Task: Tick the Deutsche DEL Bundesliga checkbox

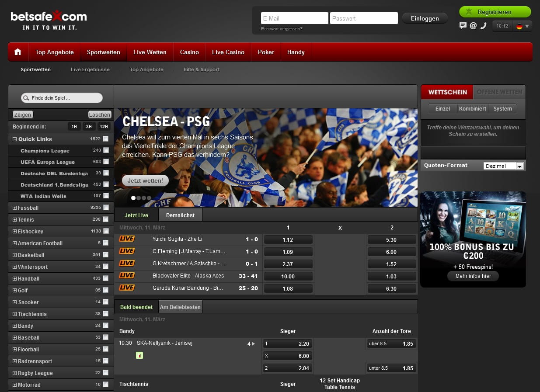Action: click(105, 173)
